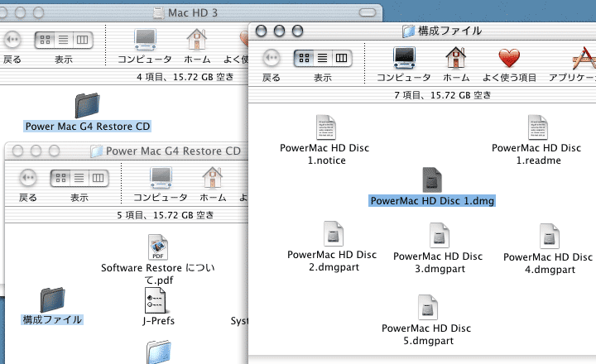This screenshot has width=596, height=364.
Task: Click status text '7 項目、15.72 GB 空き'
Action: click(x=442, y=95)
